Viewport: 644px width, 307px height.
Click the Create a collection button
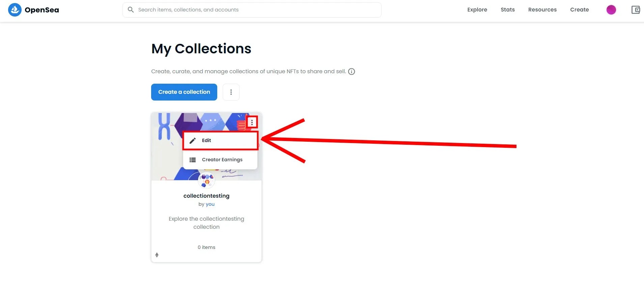(184, 92)
